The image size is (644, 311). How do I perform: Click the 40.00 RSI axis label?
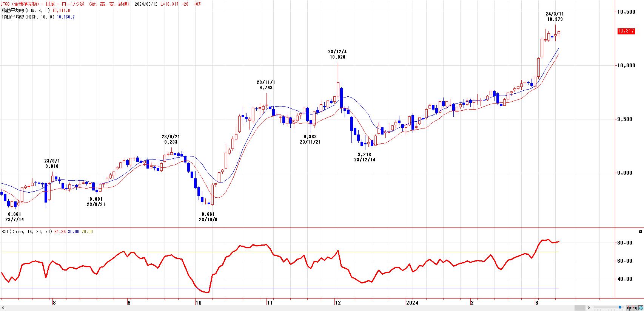(625, 279)
